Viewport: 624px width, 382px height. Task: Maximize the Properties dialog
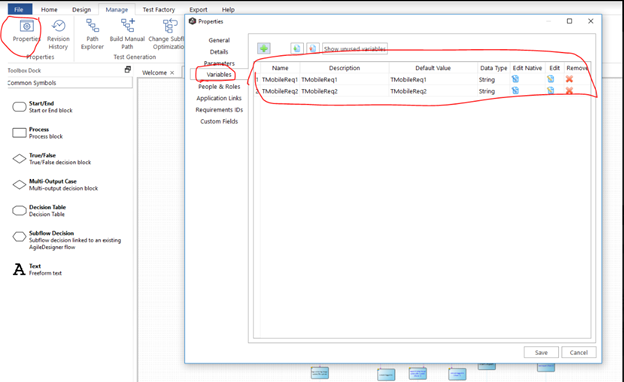pos(569,21)
